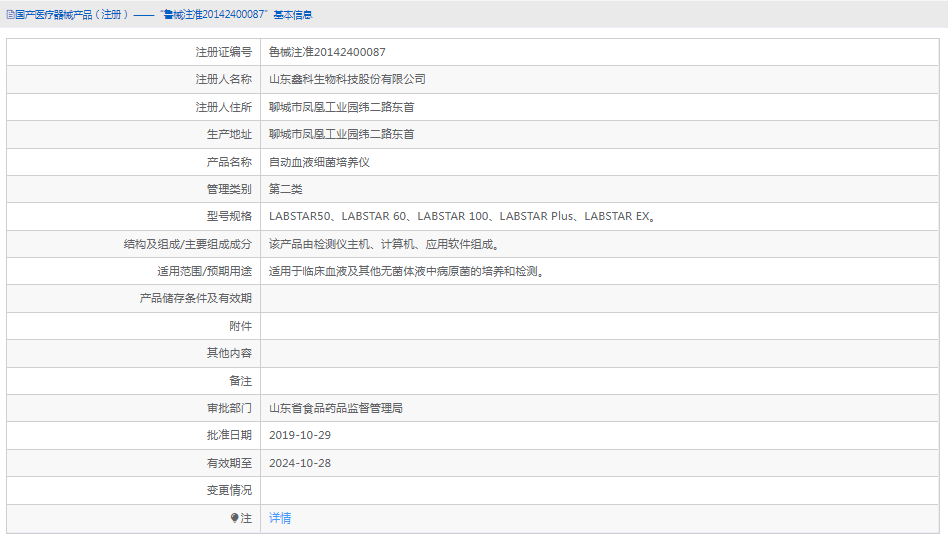Click the 产品名称 label
The image size is (948, 540).
229,162
